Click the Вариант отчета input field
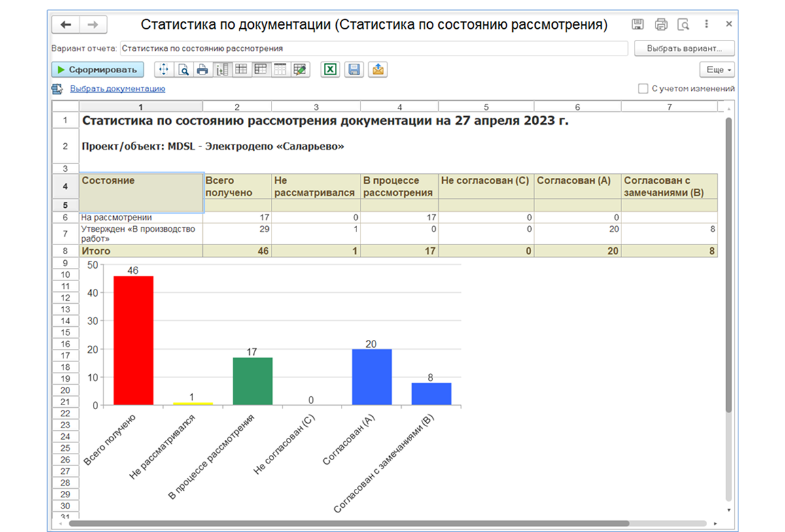The image size is (785, 532). (x=374, y=48)
